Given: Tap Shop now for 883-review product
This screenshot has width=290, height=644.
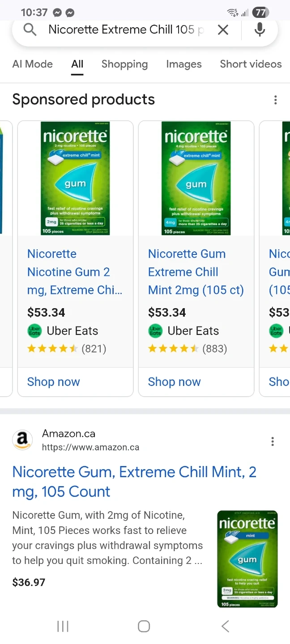Looking at the screenshot, I should [174, 382].
